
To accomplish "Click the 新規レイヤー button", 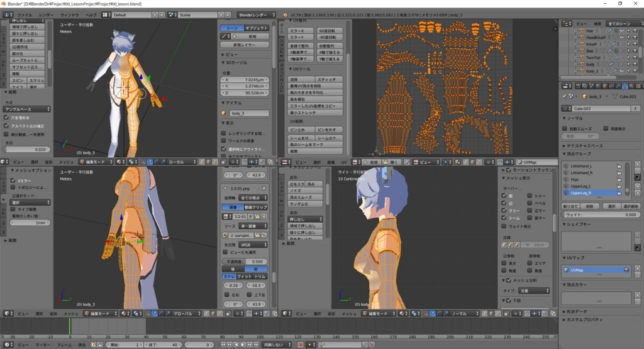I will [x=245, y=45].
